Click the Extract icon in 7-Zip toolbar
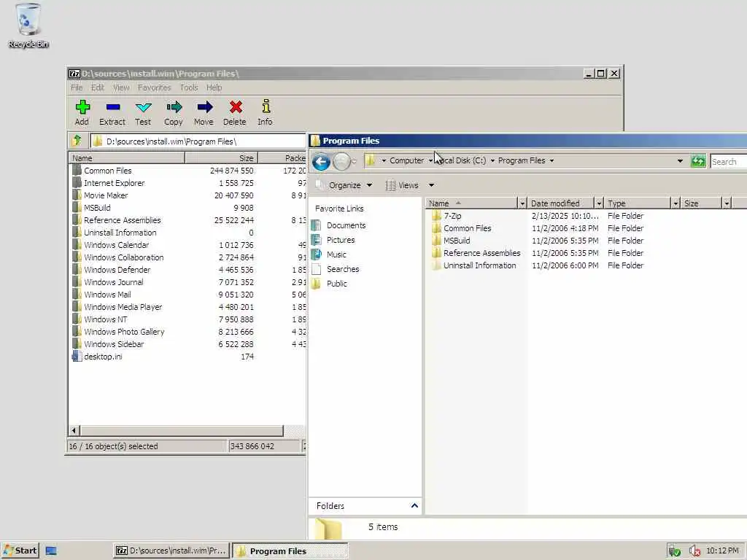 [112, 107]
